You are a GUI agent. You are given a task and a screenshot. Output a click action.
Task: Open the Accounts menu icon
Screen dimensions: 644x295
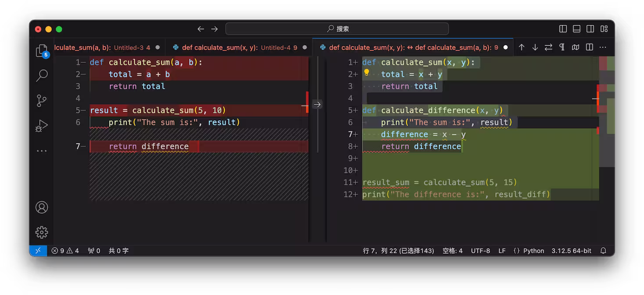[42, 207]
